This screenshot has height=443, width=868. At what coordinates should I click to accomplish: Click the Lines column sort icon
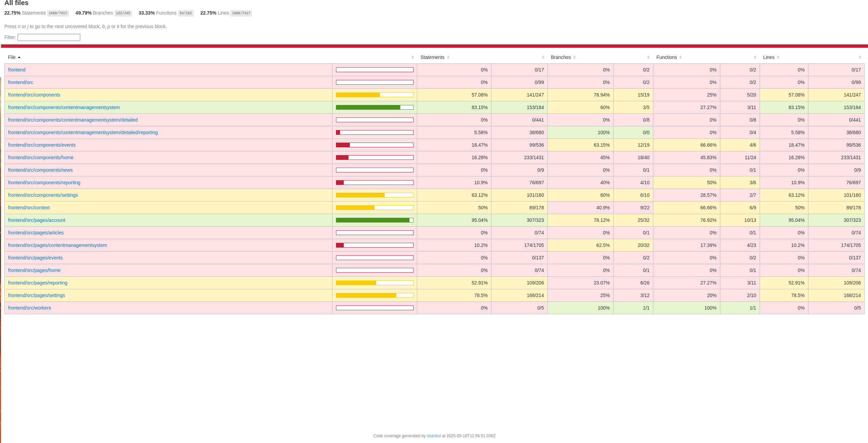tap(778, 57)
